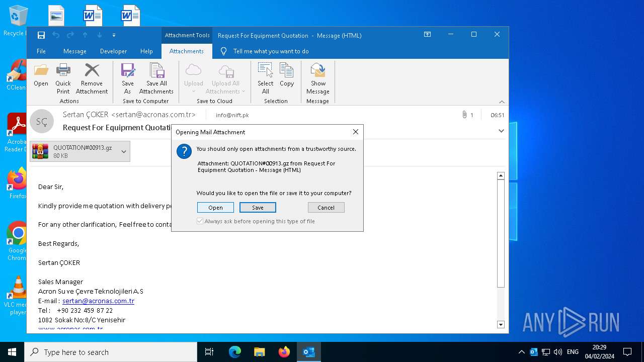Click Select All in Selection group

(x=265, y=78)
